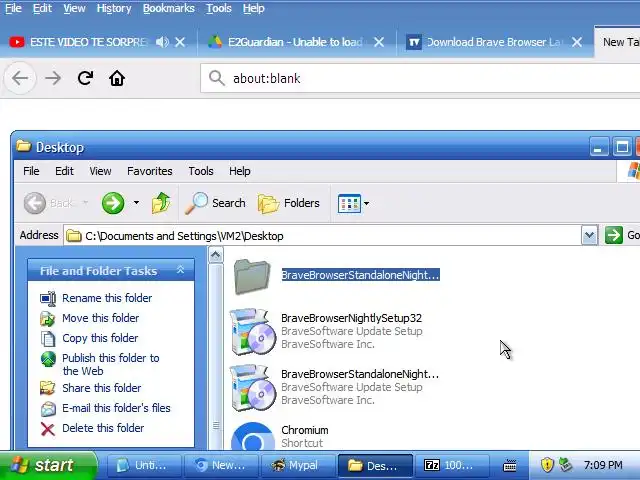Click Explorer's grayed Back button
640x480 pixels.
coord(49,203)
